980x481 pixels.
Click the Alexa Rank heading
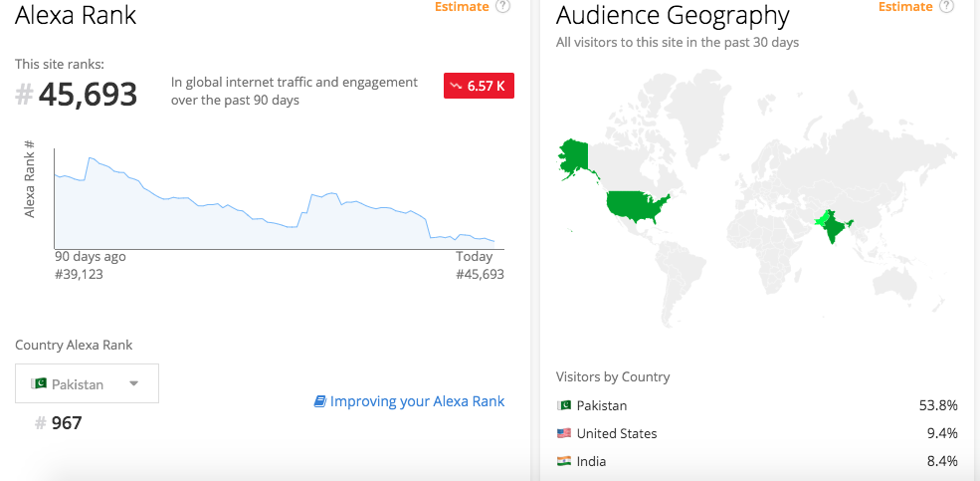(76, 14)
